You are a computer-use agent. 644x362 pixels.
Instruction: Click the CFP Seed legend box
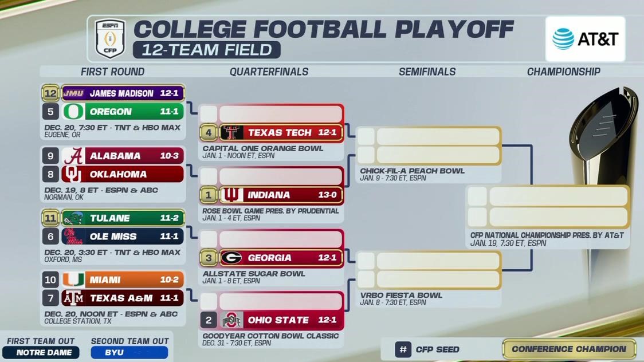point(403,349)
